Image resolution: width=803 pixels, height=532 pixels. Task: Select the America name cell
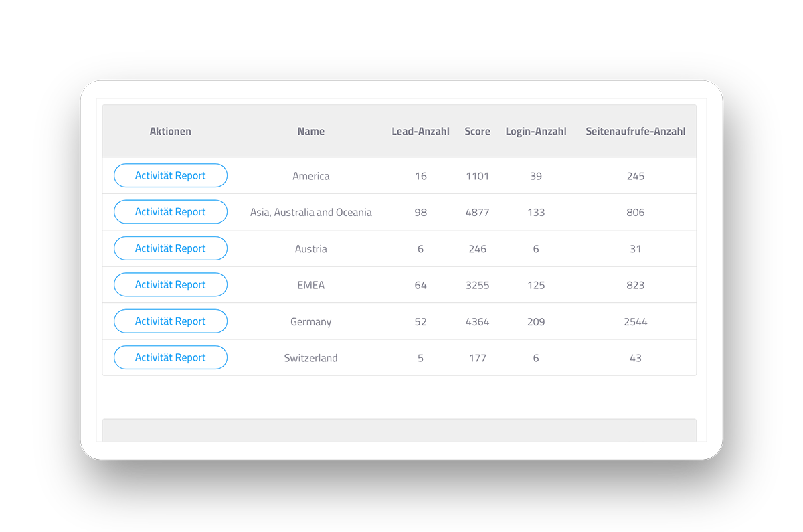click(311, 176)
